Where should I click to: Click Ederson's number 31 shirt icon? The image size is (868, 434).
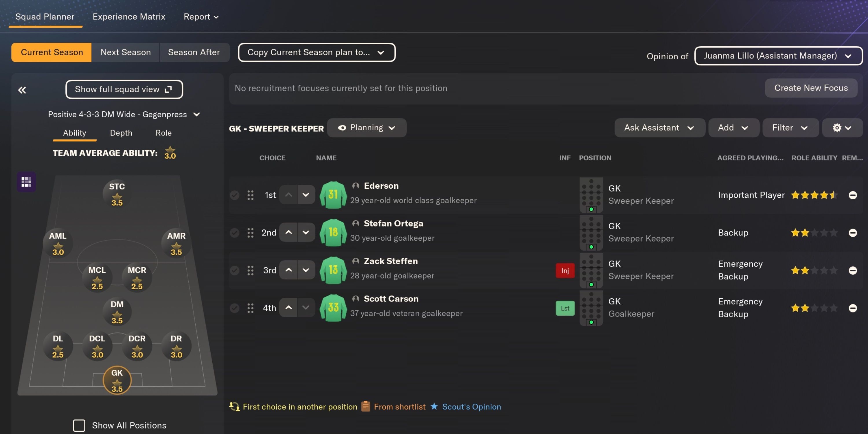point(333,195)
